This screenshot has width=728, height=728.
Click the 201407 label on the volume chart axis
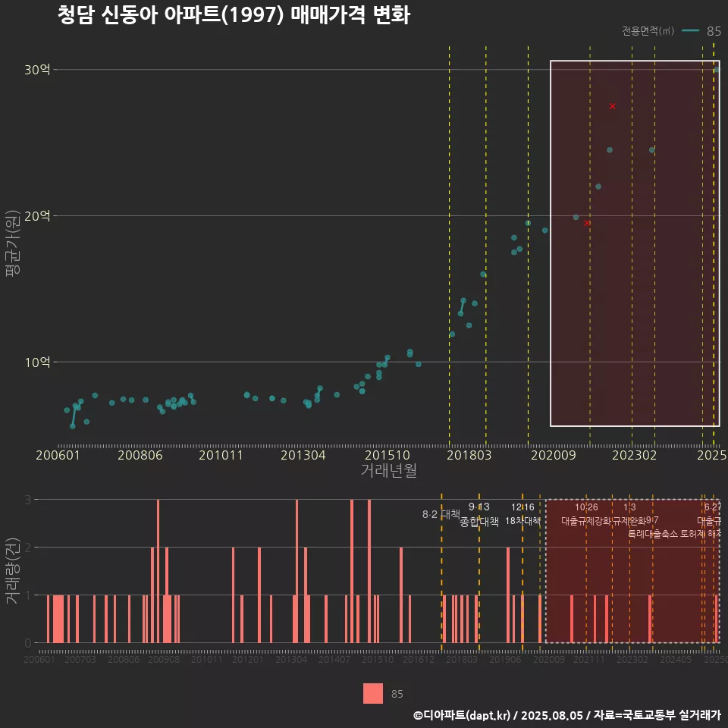[x=334, y=659]
